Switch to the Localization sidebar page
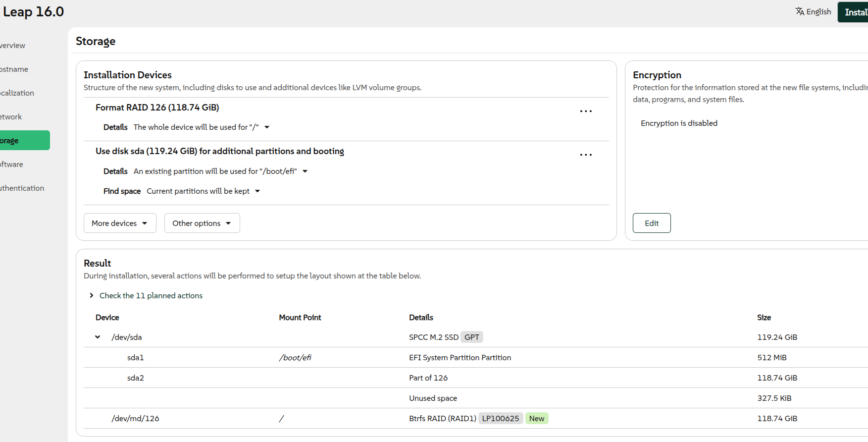 tap(17, 93)
